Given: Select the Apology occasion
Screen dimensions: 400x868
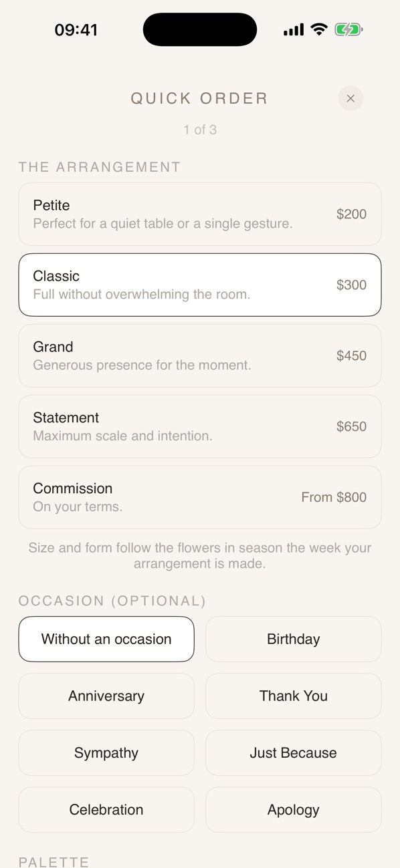Looking at the screenshot, I should click(x=294, y=809).
